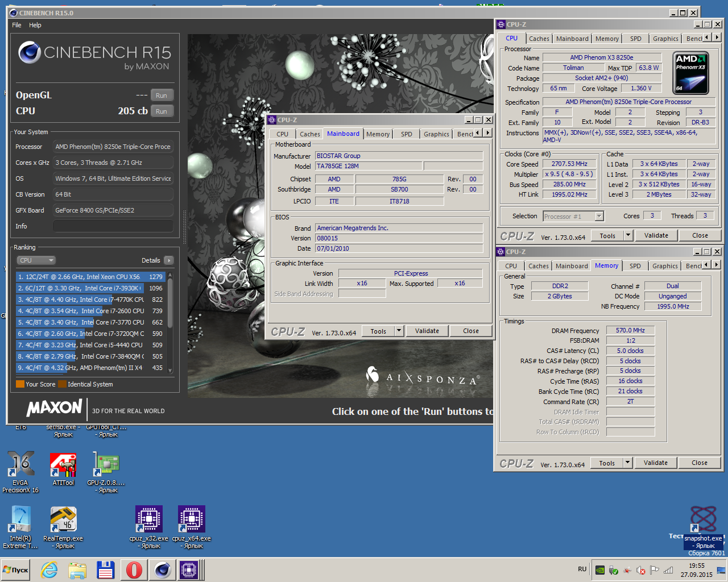Select ranking entry AMD Phenom II X4 435
Image resolution: width=728 pixels, height=582 pixels.
[90, 368]
